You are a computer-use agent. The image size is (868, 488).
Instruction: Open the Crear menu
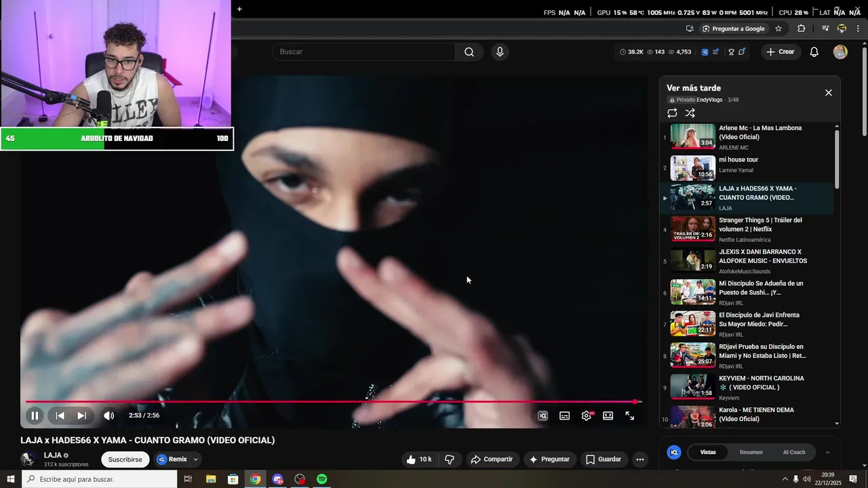780,52
